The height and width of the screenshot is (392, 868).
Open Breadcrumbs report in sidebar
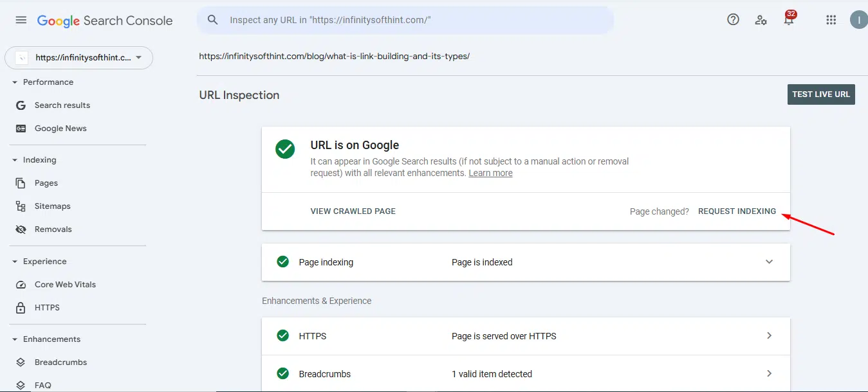tap(60, 362)
